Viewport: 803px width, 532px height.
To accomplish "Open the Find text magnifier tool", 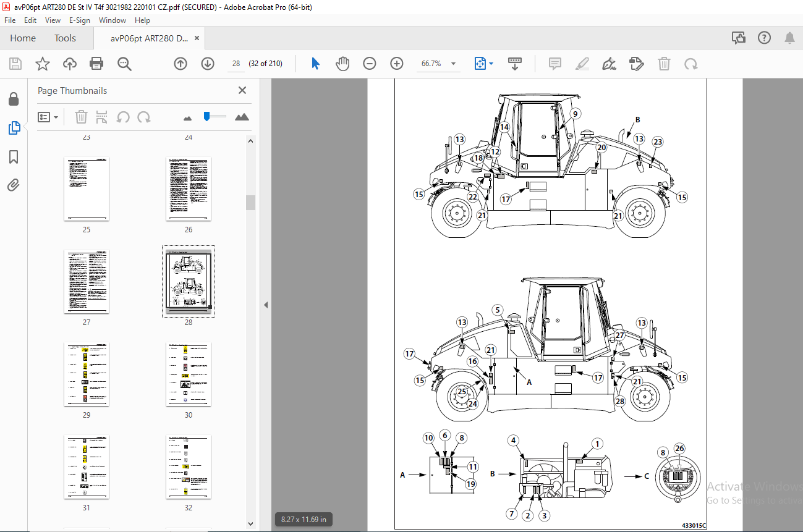I will coord(124,64).
